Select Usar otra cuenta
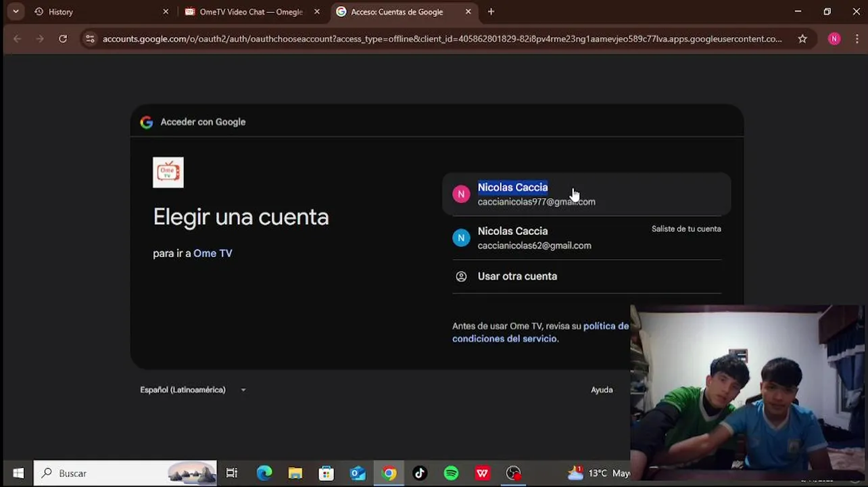 click(x=587, y=277)
